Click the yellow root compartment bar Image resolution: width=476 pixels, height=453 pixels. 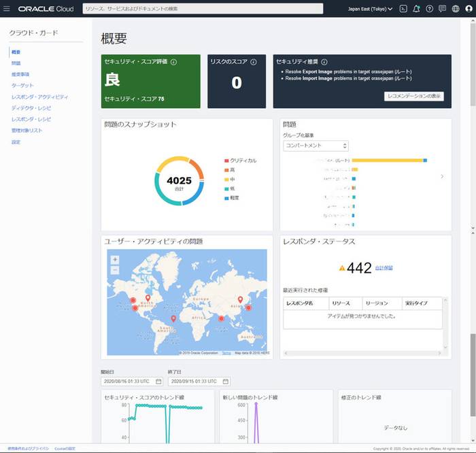point(388,161)
